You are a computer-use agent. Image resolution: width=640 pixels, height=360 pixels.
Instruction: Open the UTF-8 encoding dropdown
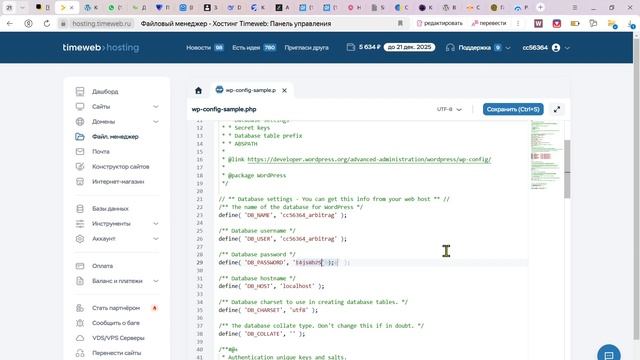coord(449,109)
